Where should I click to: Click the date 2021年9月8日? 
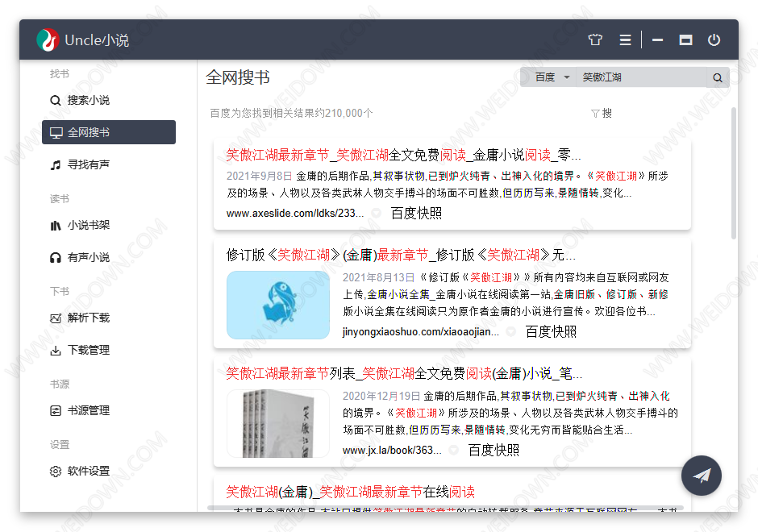(x=259, y=176)
